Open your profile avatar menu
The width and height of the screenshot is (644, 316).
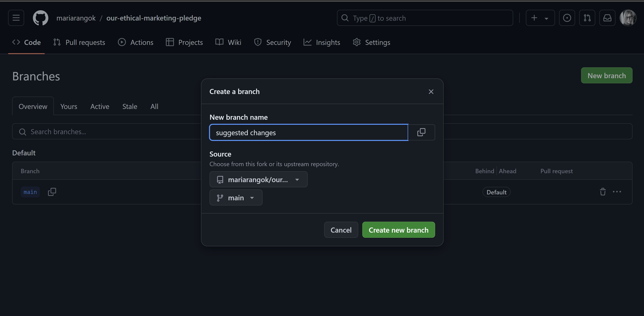pyautogui.click(x=629, y=18)
